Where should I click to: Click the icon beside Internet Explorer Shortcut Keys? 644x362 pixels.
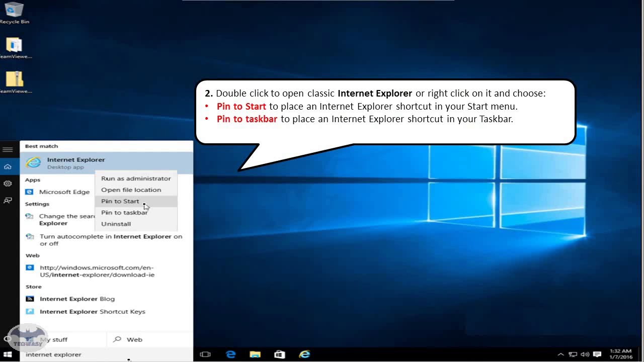point(30,311)
